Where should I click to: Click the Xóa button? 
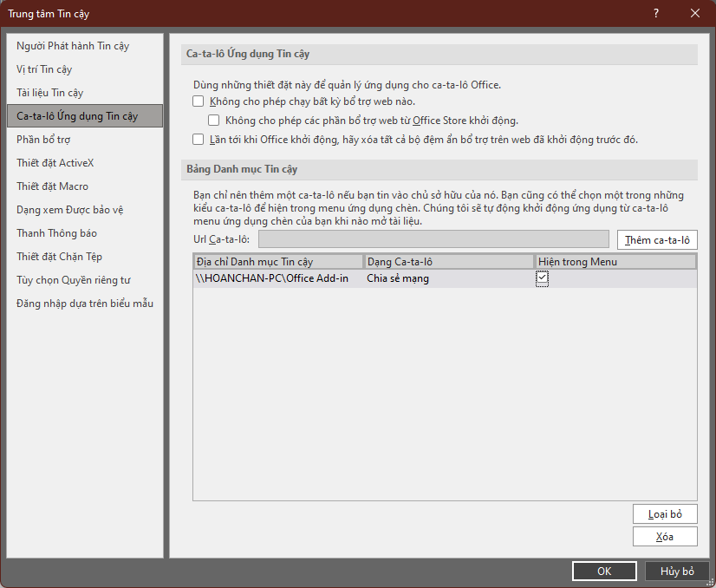665,537
